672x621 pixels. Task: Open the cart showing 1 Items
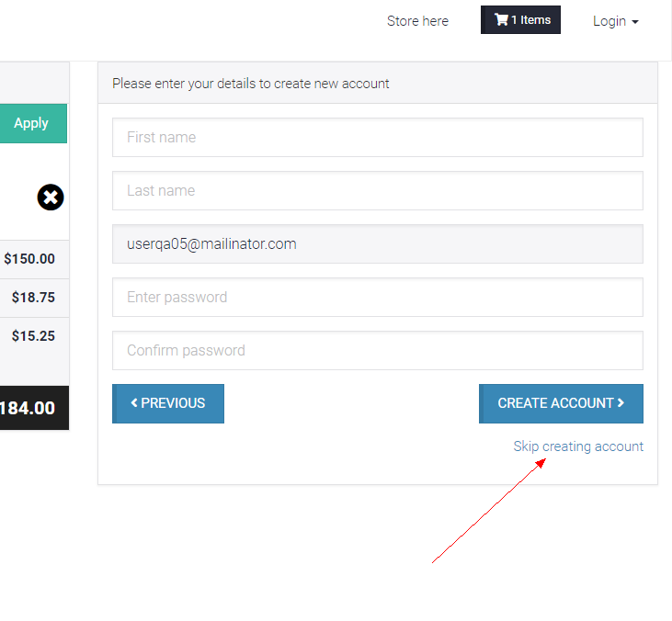520,20
